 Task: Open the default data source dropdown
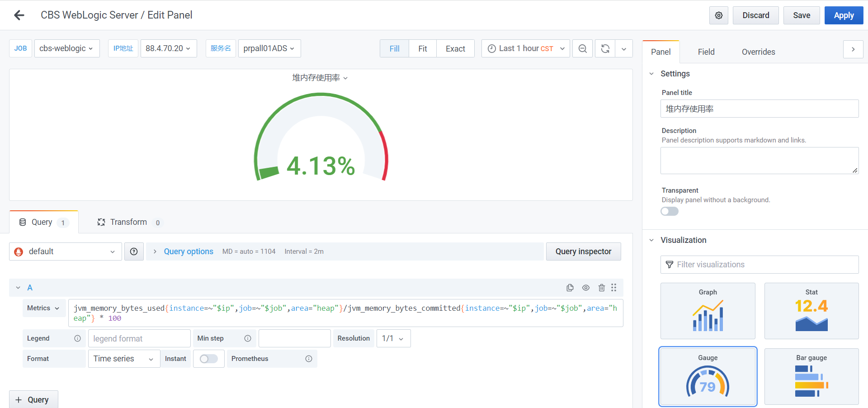click(66, 251)
